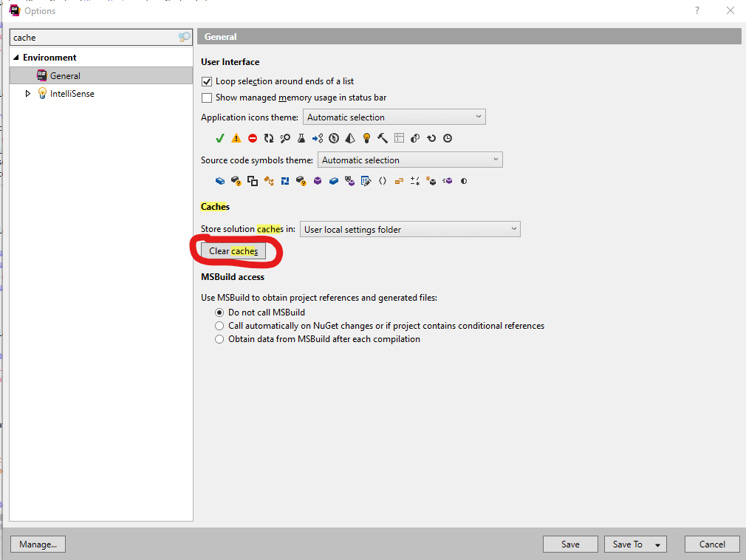The image size is (746, 560).
Task: Collapse the Environment tree node
Action: pyautogui.click(x=16, y=57)
